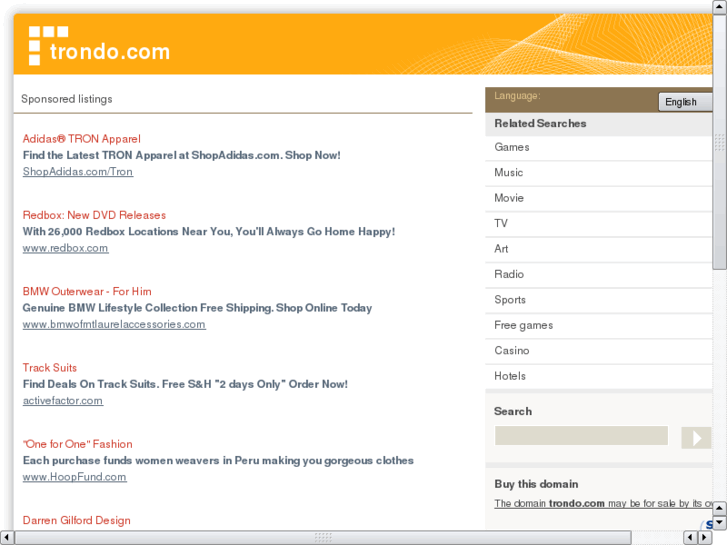Click Each purchase funds women weavers description
Image resolution: width=727 pixels, height=545 pixels.
click(218, 461)
